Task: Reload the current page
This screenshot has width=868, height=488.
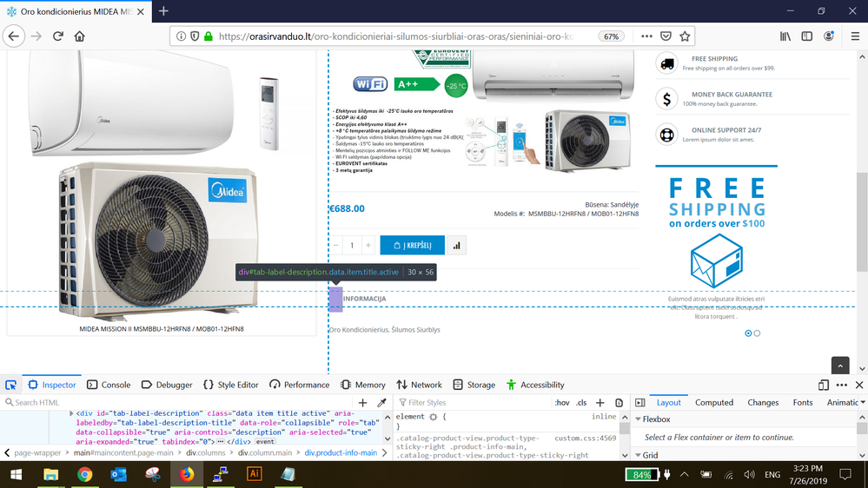Action: pos(58,36)
